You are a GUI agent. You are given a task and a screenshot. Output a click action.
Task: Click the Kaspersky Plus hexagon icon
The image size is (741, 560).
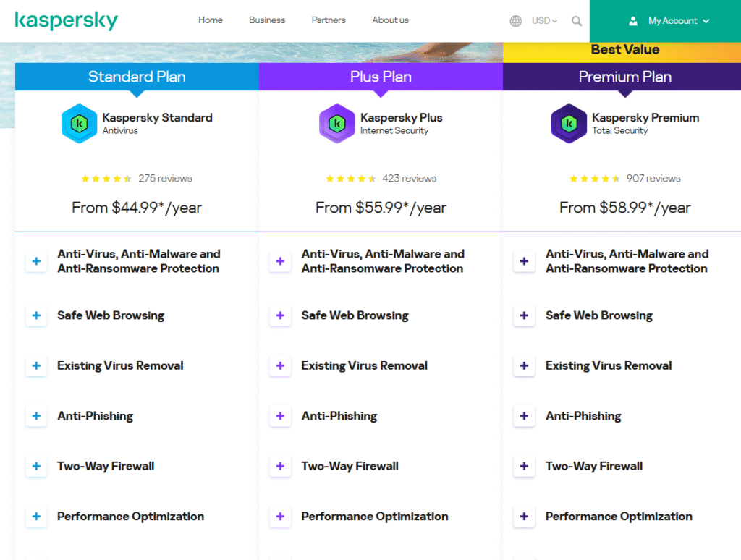point(337,123)
